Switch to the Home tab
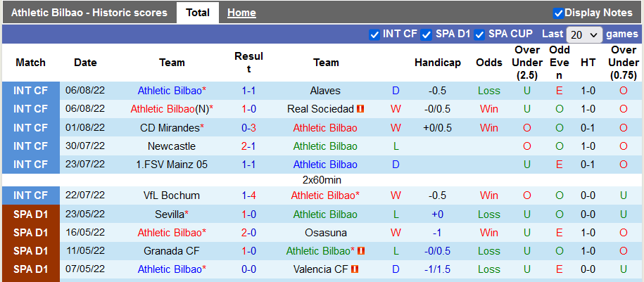644x282 pixels. coord(241,13)
